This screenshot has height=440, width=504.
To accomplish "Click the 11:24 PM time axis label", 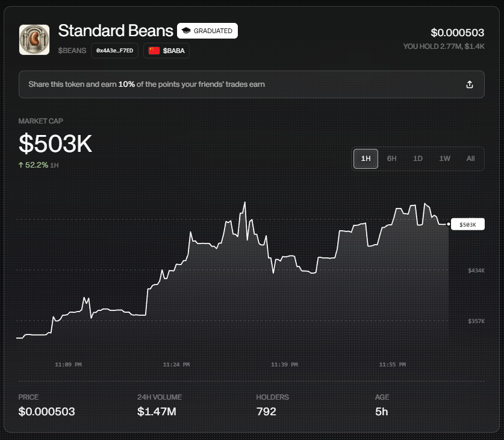I will coord(176,365).
